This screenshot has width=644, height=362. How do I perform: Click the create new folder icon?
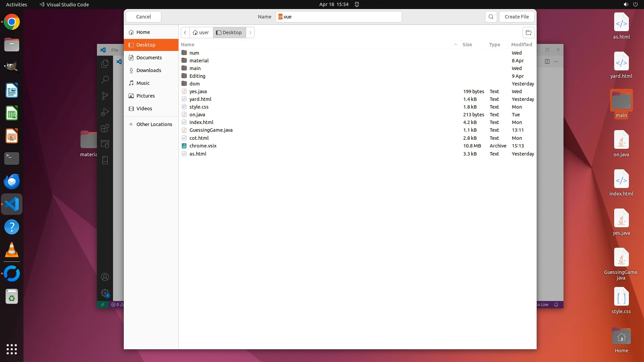528,33
